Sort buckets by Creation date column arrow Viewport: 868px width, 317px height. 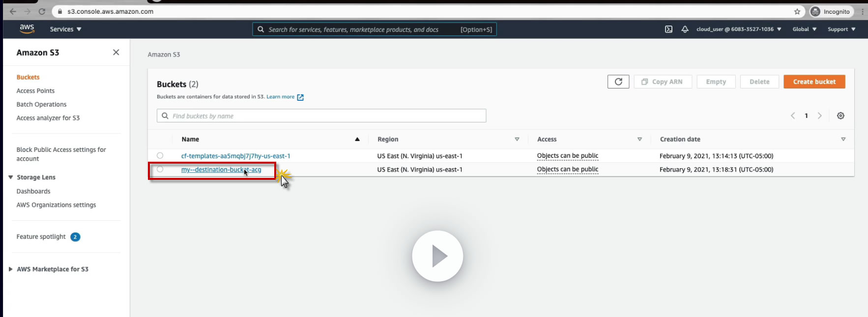pyautogui.click(x=843, y=139)
